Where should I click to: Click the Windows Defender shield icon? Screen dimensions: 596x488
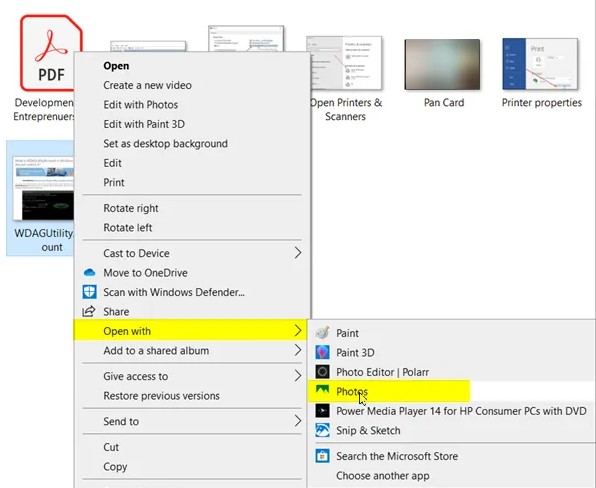[89, 292]
